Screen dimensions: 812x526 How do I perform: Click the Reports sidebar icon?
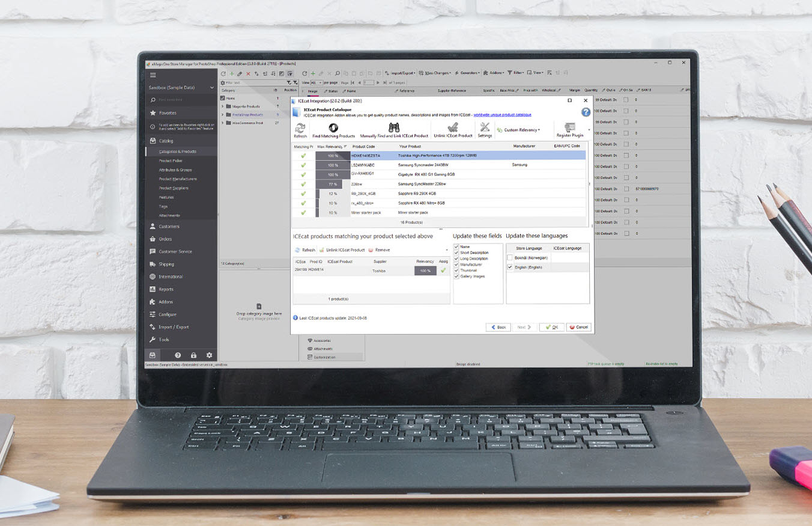(x=153, y=289)
